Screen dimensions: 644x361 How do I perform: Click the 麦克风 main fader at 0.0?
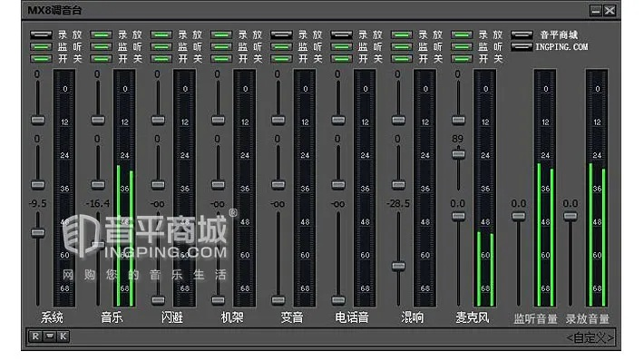[458, 216]
